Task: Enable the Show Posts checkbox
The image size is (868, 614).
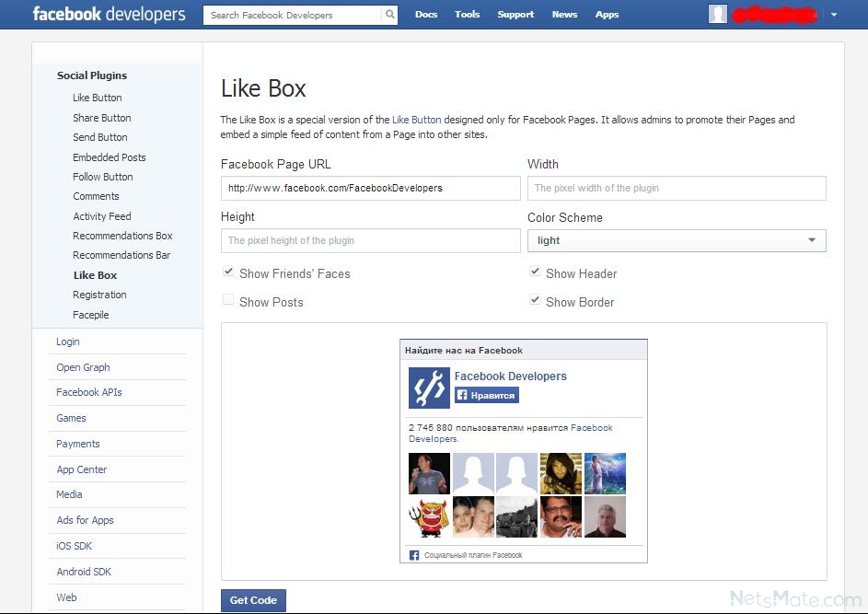Action: [x=228, y=299]
